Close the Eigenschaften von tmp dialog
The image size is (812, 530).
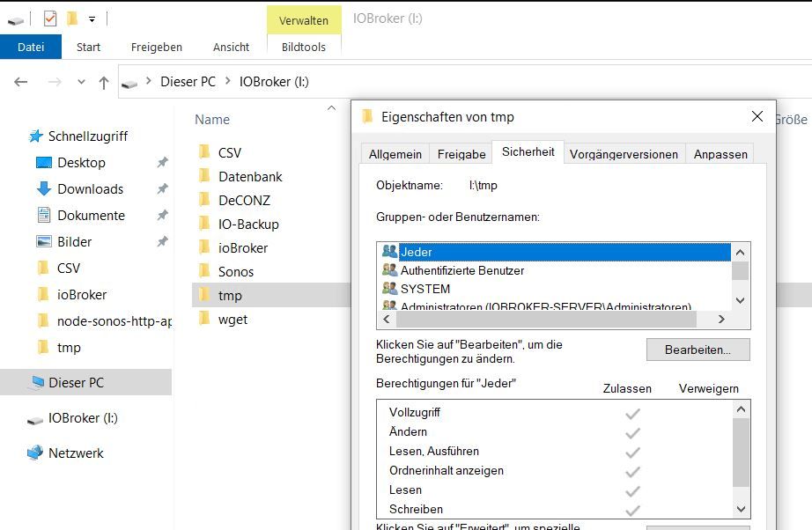757,116
